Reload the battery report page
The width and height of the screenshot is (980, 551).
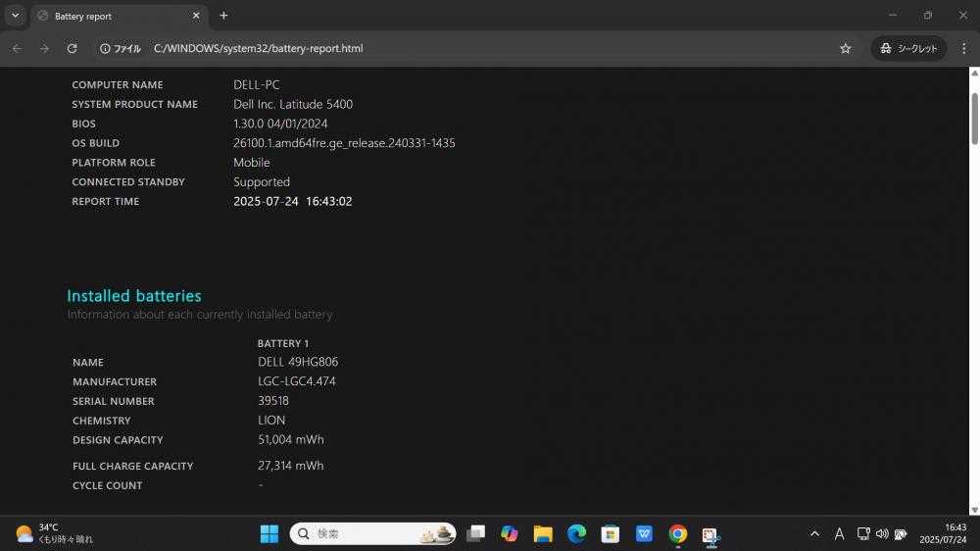[72, 48]
